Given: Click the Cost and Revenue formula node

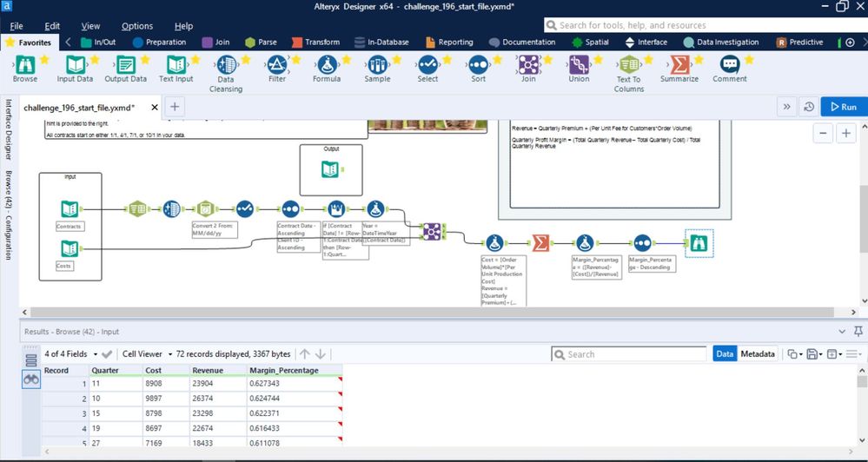Looking at the screenshot, I should click(494, 243).
